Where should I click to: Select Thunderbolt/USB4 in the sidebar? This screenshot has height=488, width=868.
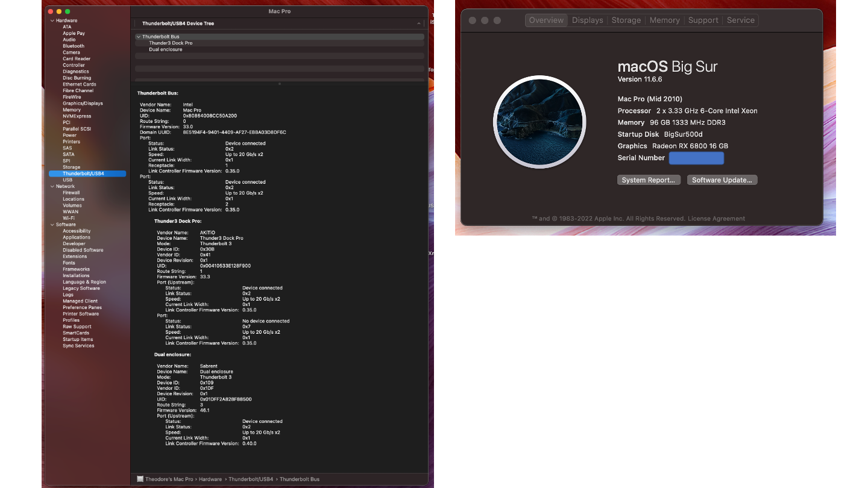[87, 174]
